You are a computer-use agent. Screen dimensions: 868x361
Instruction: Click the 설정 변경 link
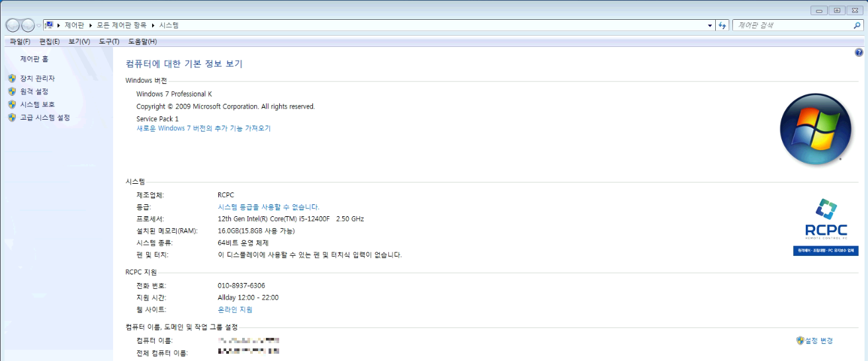point(819,341)
